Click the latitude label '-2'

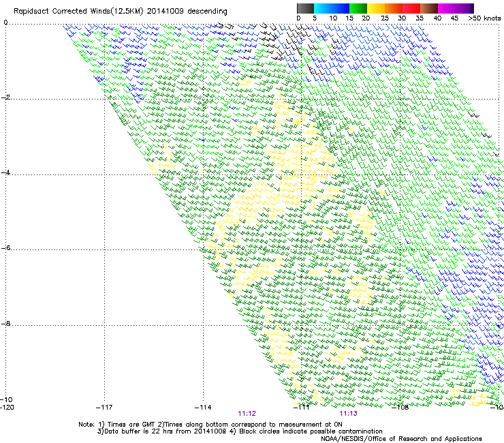[5, 97]
